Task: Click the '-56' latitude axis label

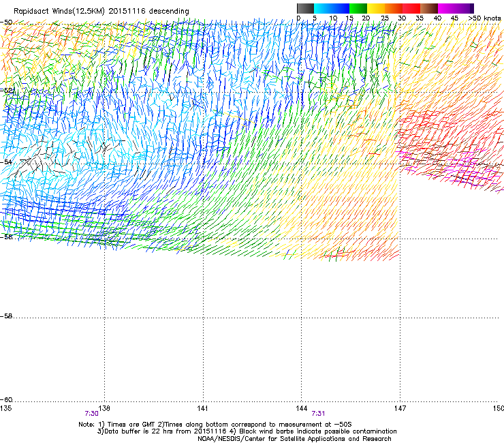Action: 6,237
